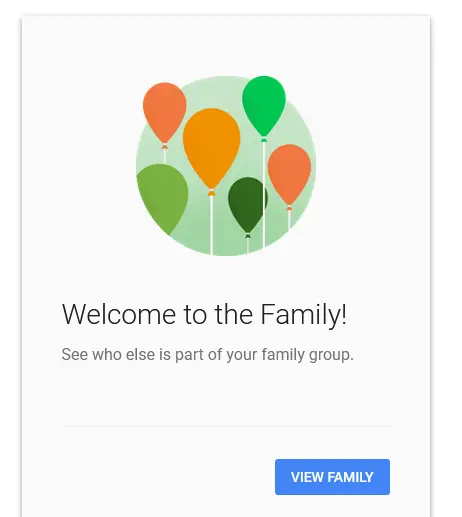Click the string under bright green balloon
This screenshot has width=462, height=517.
[x=264, y=195]
